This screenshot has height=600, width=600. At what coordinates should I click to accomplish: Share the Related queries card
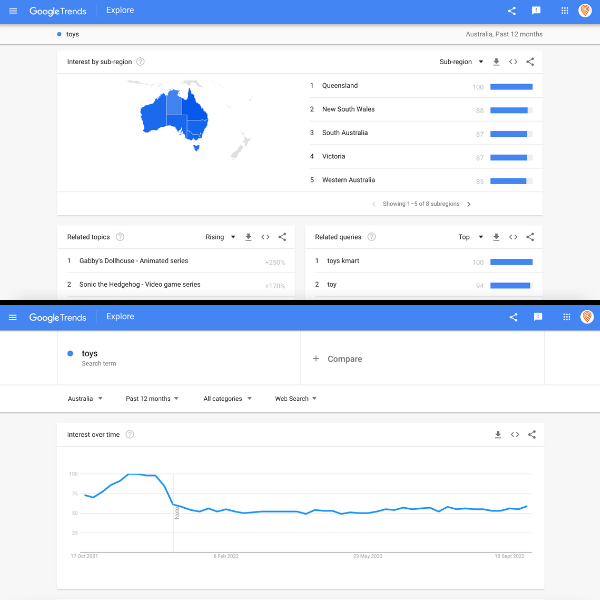530,237
